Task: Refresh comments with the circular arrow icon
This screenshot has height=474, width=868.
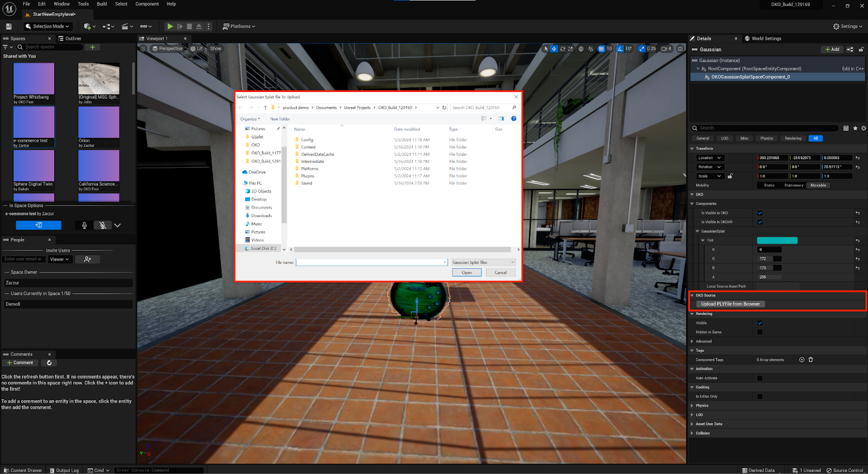Action: (49, 363)
